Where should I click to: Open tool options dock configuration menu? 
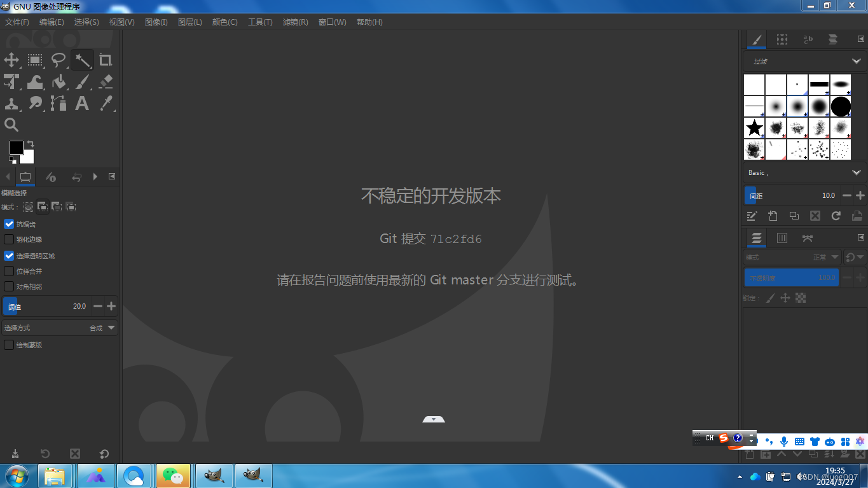(112, 176)
